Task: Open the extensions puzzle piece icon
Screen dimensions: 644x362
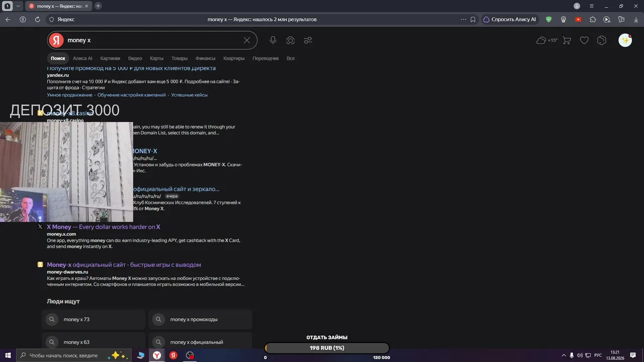Action: click(x=593, y=20)
